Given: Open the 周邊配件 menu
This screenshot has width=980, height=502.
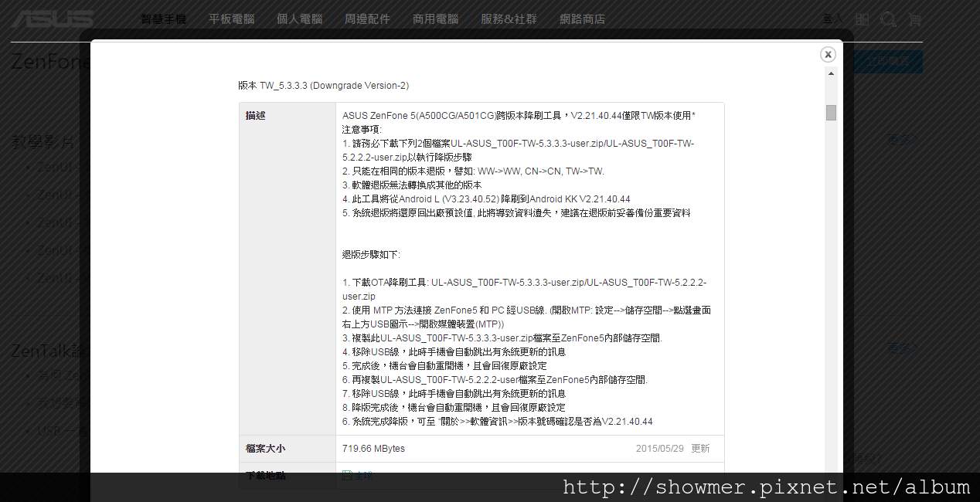Looking at the screenshot, I should (x=368, y=19).
